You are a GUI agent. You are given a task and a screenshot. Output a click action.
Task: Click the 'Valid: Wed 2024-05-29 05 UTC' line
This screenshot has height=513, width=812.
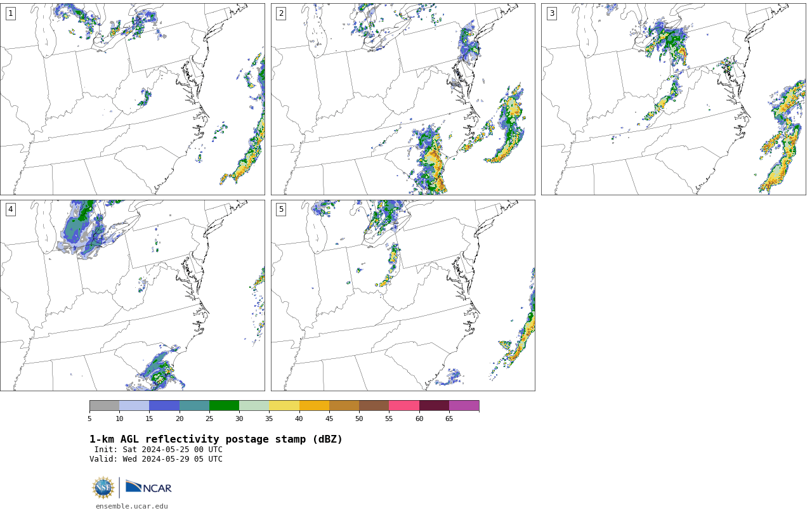point(156,459)
